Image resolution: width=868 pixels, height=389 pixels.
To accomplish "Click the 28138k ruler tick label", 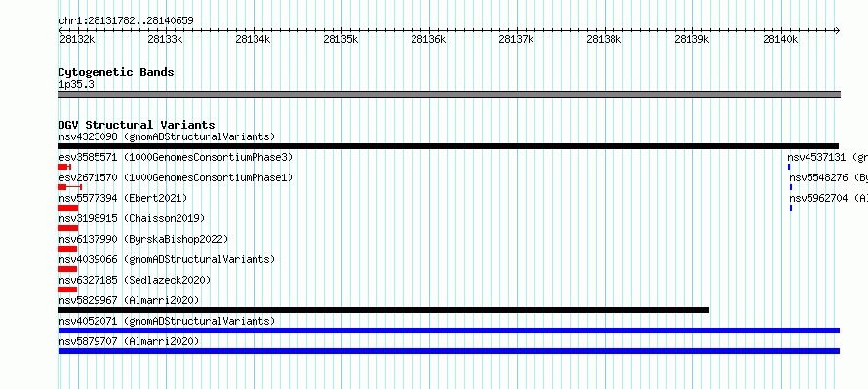I will 605,39.
